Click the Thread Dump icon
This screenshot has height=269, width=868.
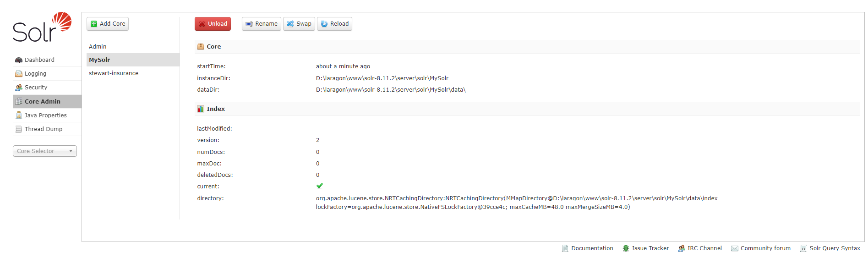[19, 129]
